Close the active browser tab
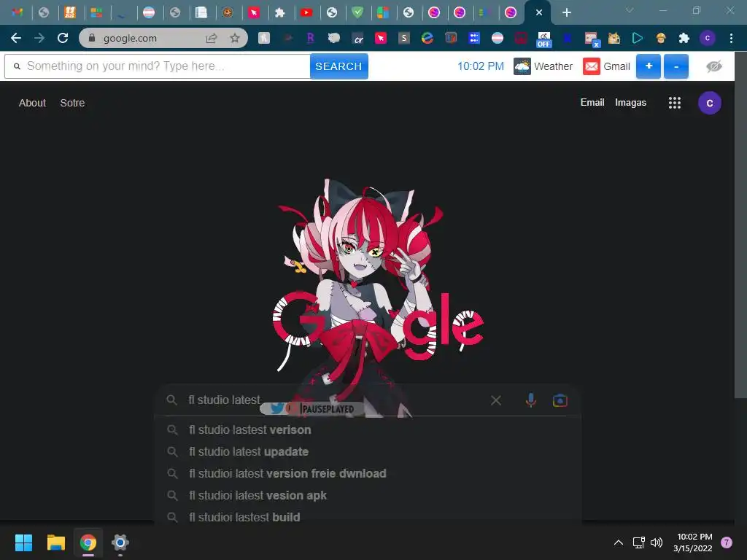Viewport: 747px width, 560px height. (539, 12)
